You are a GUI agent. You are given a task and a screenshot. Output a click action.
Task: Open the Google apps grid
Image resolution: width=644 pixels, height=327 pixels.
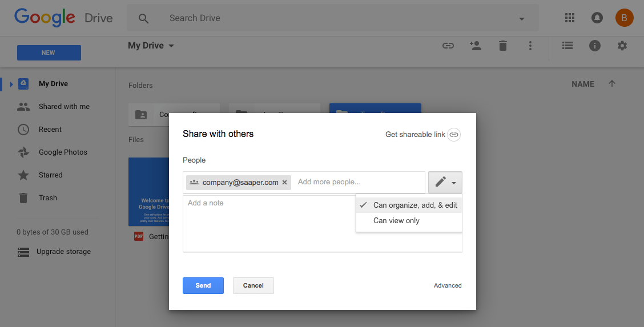pos(569,18)
